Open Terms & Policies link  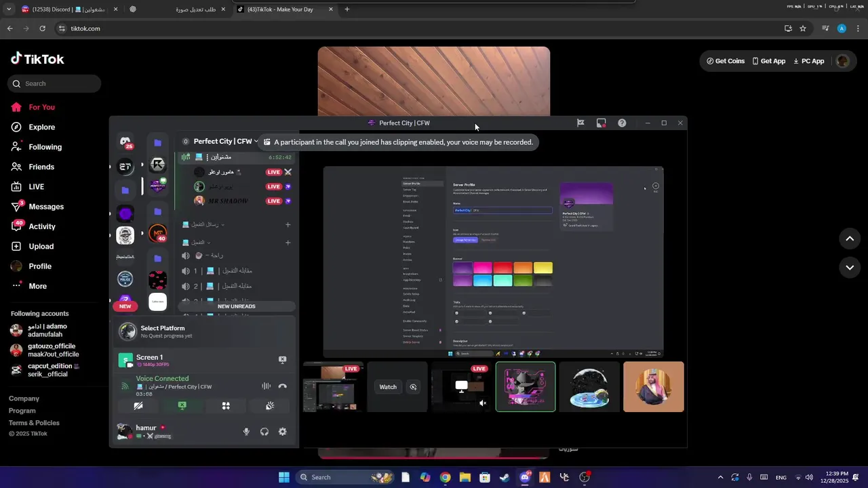coord(34,423)
